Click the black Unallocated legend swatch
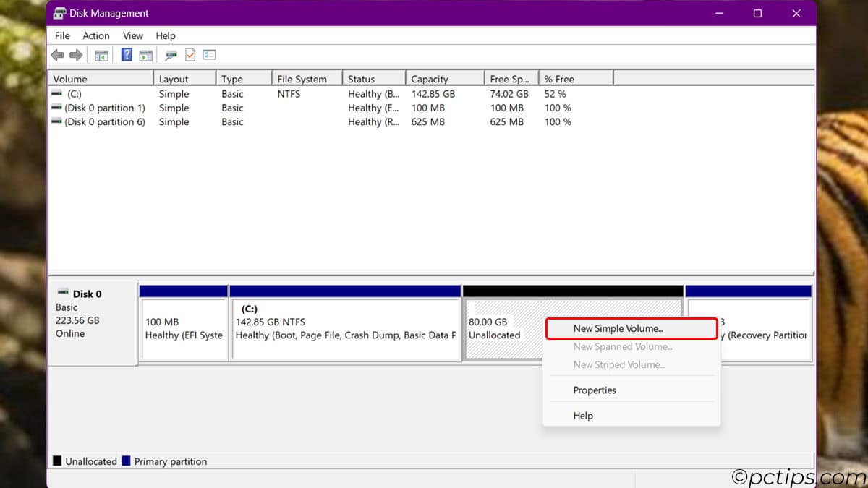The width and height of the screenshot is (868, 488). click(x=57, y=461)
